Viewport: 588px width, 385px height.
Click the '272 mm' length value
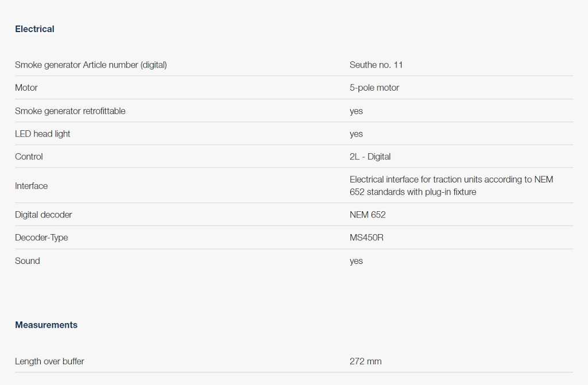365,361
